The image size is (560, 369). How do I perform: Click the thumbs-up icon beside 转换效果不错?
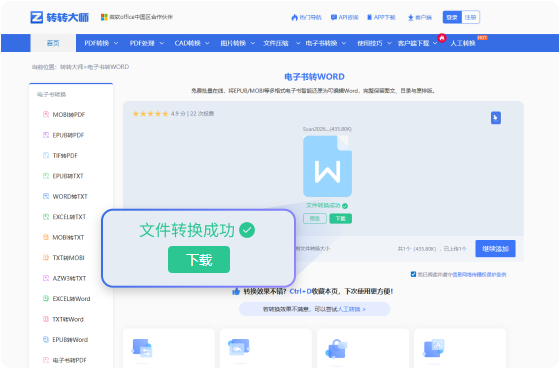[236, 291]
